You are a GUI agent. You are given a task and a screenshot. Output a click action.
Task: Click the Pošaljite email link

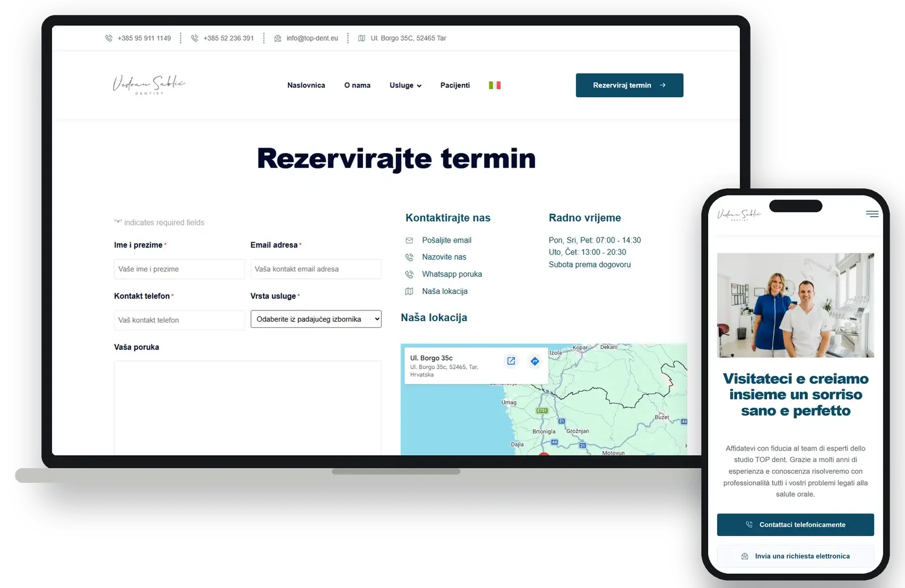pos(447,240)
